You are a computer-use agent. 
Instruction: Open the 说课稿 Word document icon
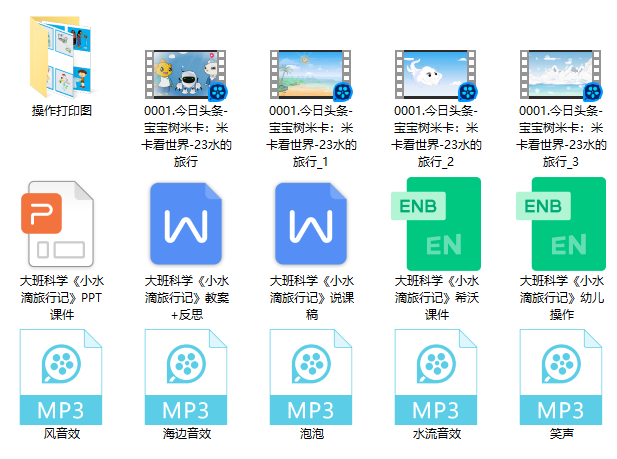click(311, 224)
